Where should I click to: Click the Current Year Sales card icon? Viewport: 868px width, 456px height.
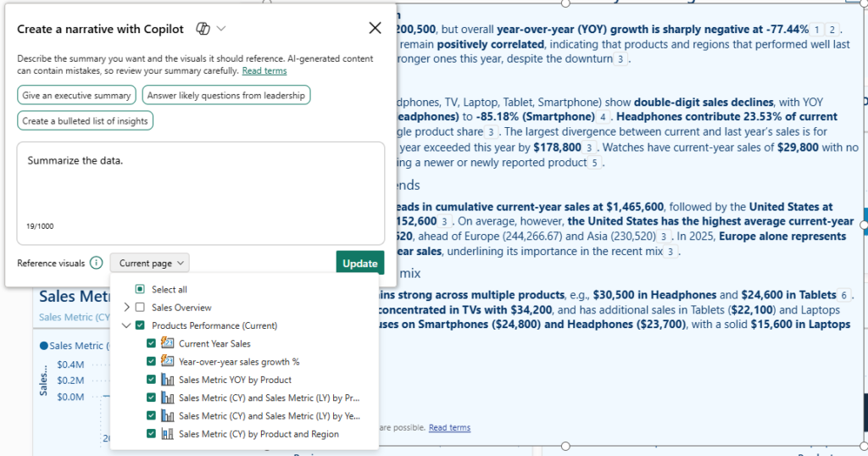[167, 343]
